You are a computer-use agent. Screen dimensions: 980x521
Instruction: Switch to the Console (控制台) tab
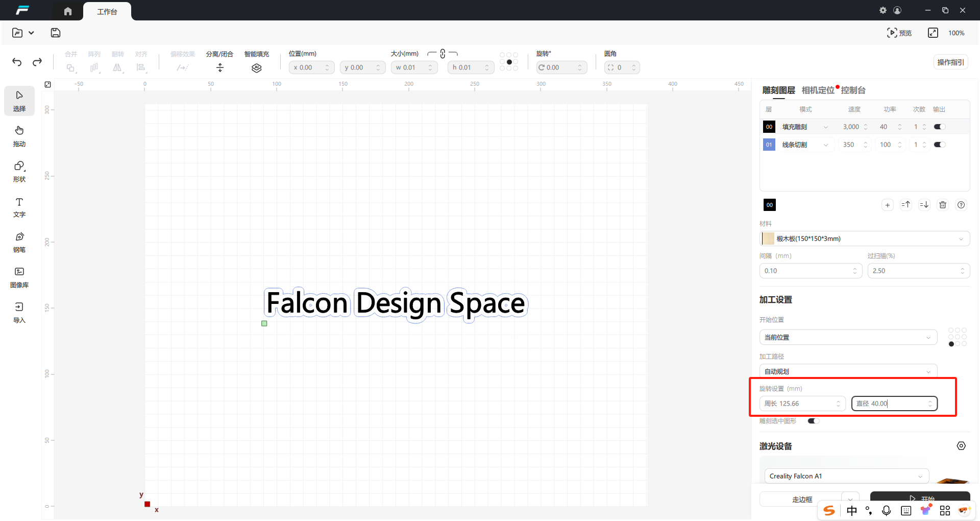coord(853,90)
